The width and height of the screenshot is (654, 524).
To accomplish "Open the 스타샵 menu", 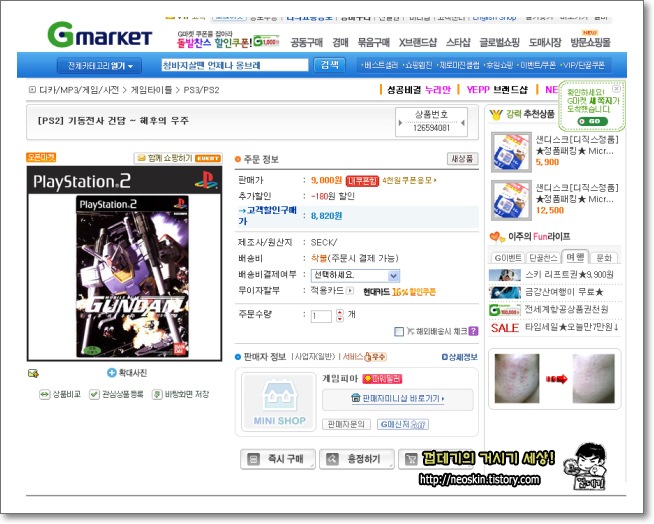I will click(x=458, y=42).
